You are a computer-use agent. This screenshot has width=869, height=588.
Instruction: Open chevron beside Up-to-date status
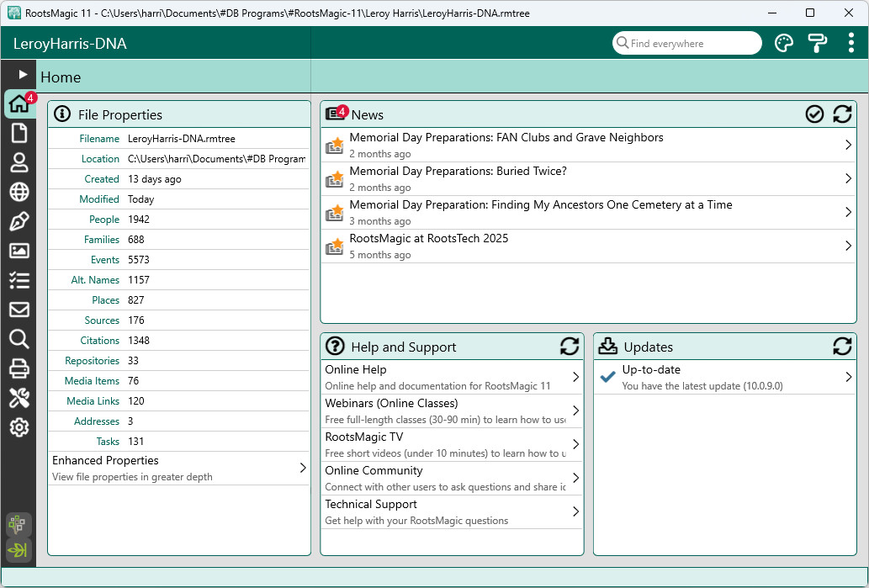coord(849,377)
